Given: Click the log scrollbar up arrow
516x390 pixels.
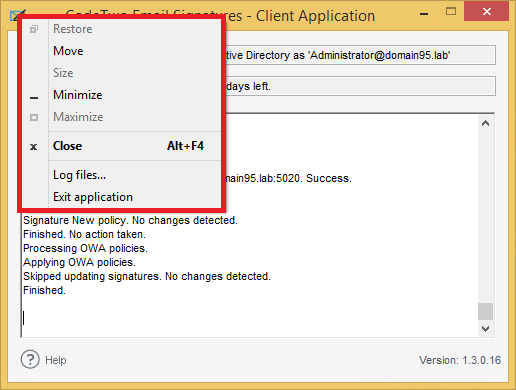Looking at the screenshot, I should (x=485, y=123).
